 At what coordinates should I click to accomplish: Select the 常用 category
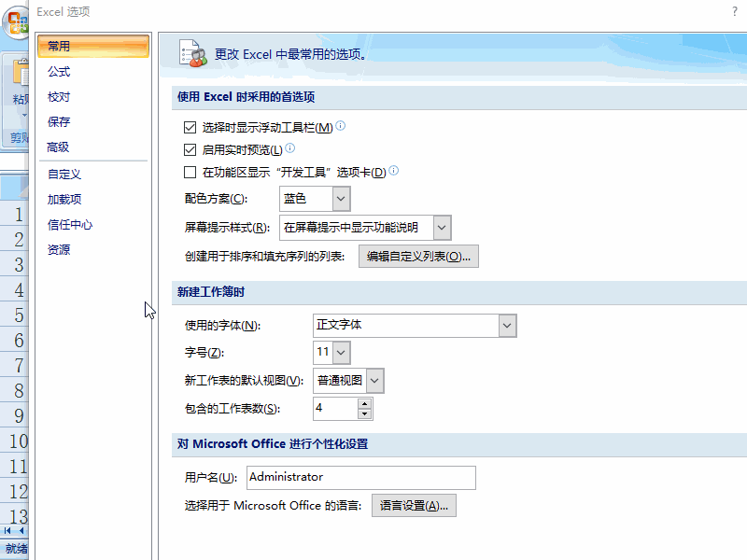93,46
